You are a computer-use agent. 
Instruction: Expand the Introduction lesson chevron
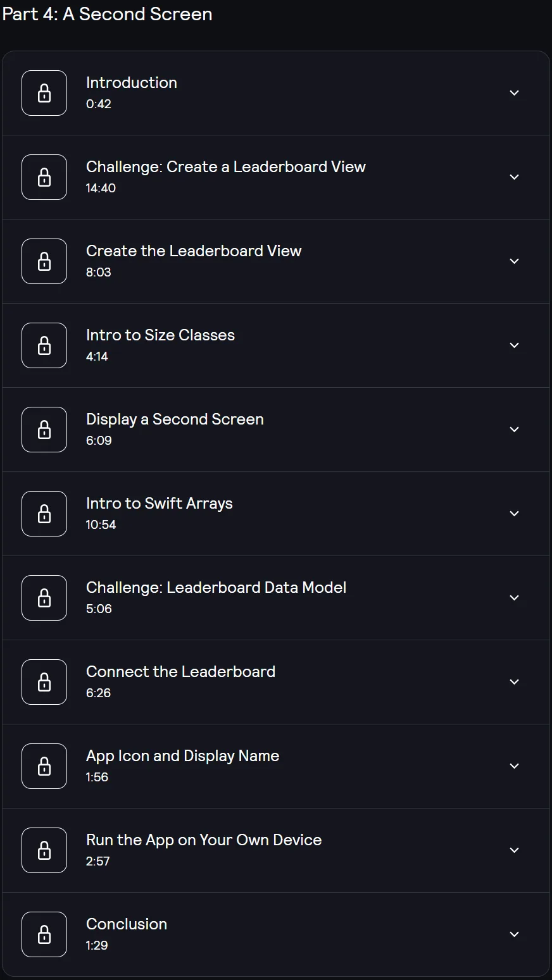click(515, 93)
